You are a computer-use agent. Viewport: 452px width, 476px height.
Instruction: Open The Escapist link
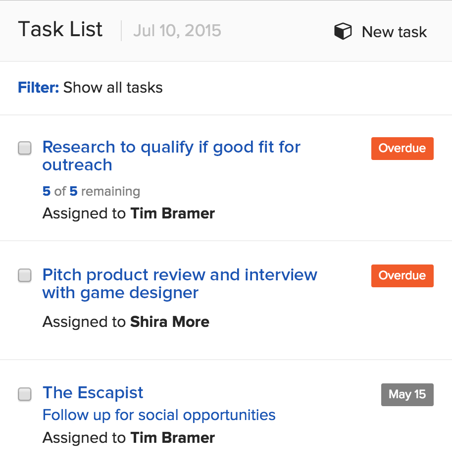93,393
